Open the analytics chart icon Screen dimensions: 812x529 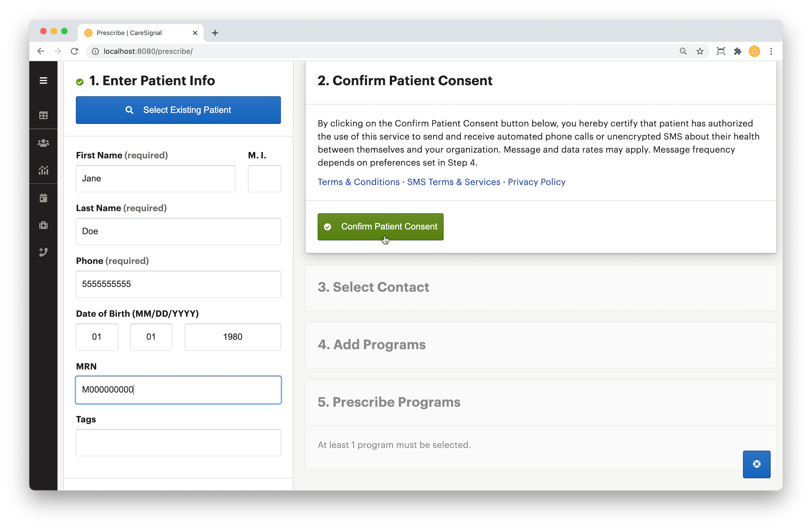click(43, 170)
